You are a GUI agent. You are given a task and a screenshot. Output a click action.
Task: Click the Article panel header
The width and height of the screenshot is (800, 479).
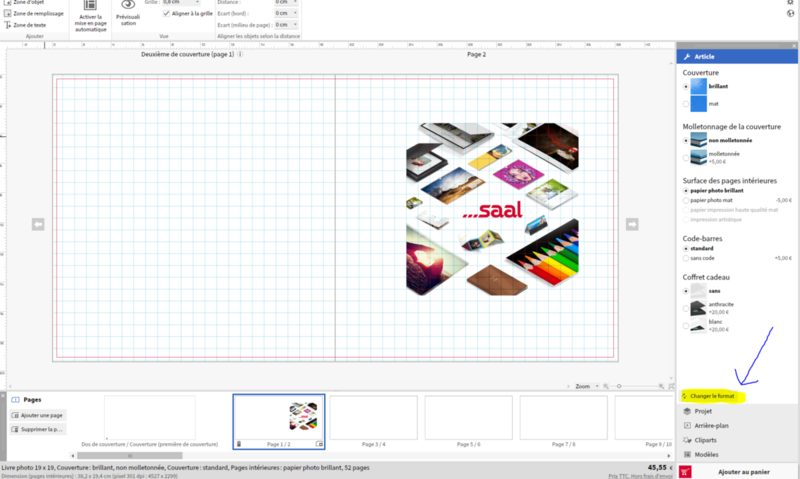(737, 57)
